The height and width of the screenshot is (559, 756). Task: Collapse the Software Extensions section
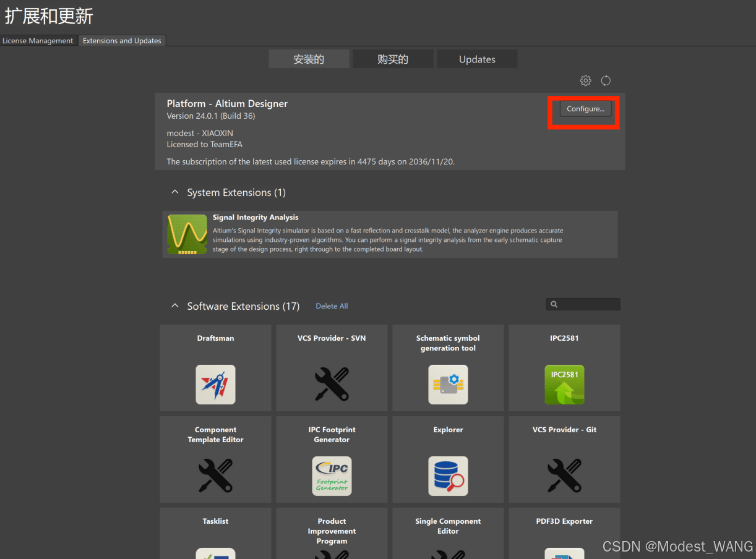pyautogui.click(x=175, y=306)
